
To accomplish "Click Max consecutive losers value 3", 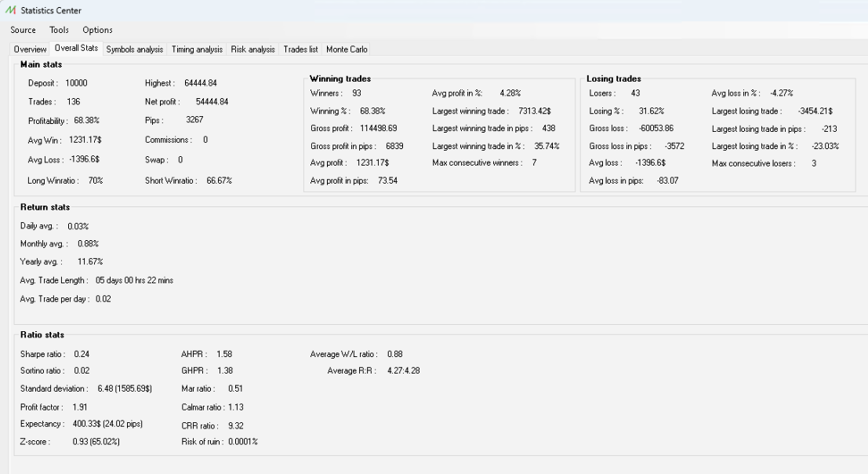I will (x=814, y=163).
